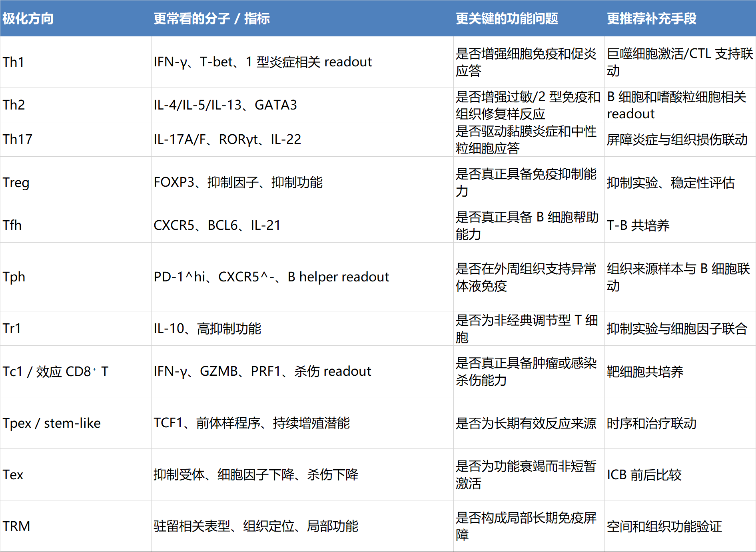Click the IL-10、高抑制功能 cell
The width and height of the screenshot is (756, 552).
(x=207, y=329)
